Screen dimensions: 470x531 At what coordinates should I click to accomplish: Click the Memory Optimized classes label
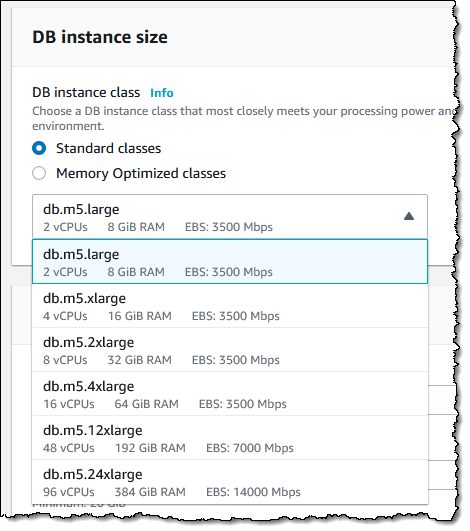141,173
